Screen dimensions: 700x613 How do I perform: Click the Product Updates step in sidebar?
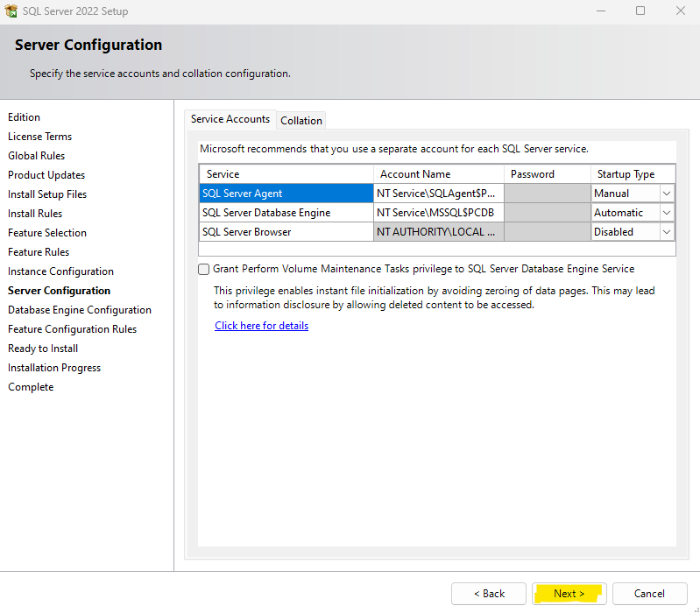point(46,175)
